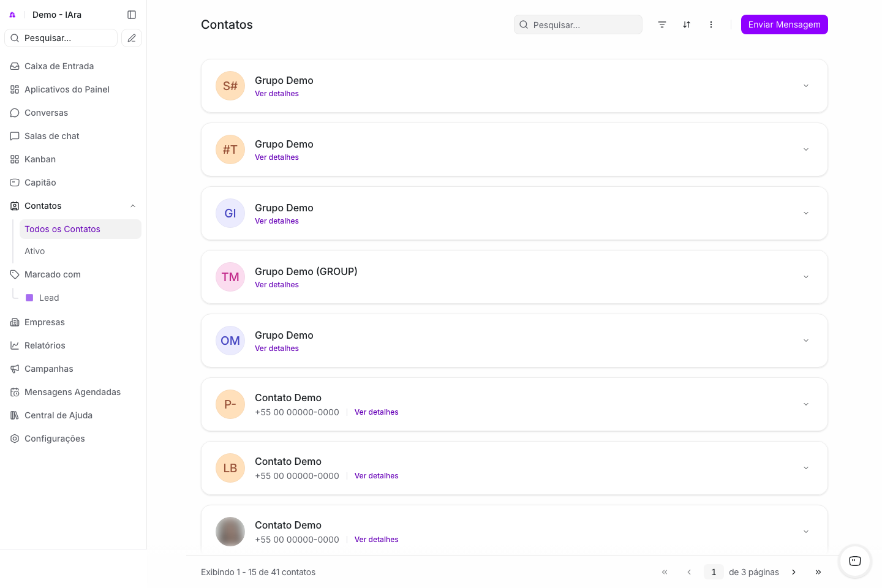This screenshot has height=588, width=882.
Task: Click Ver detalhes for LB Contato Demo
Action: [x=376, y=476]
